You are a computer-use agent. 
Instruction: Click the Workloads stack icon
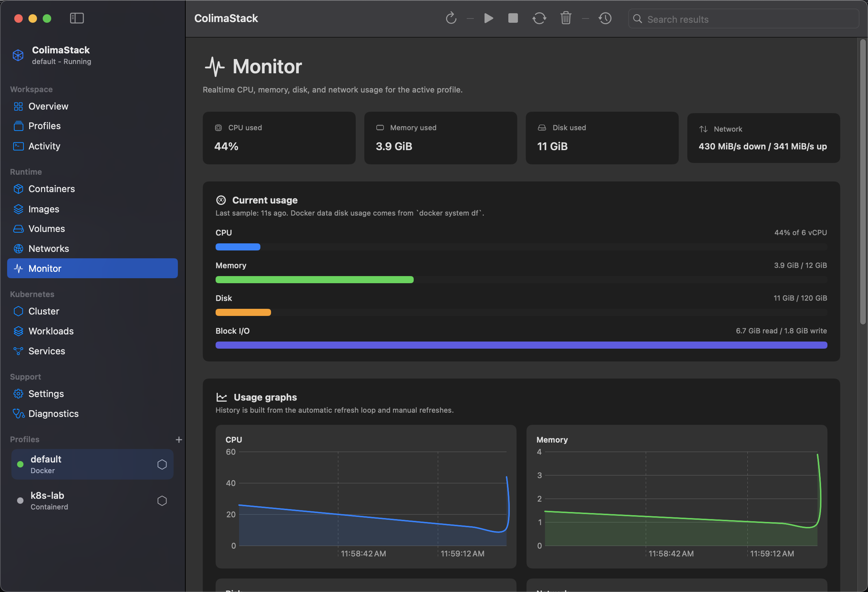(x=18, y=331)
